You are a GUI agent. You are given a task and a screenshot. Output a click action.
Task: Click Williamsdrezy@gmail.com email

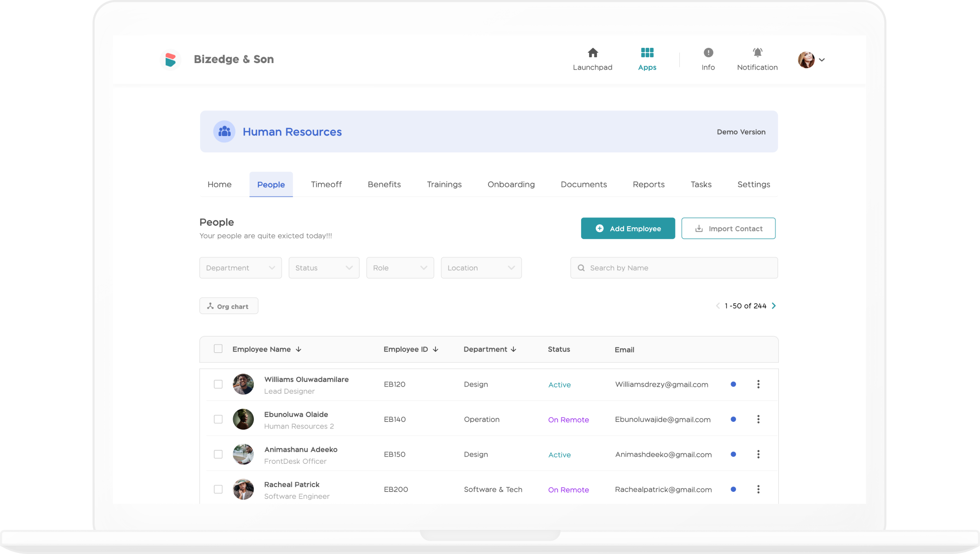tap(662, 384)
